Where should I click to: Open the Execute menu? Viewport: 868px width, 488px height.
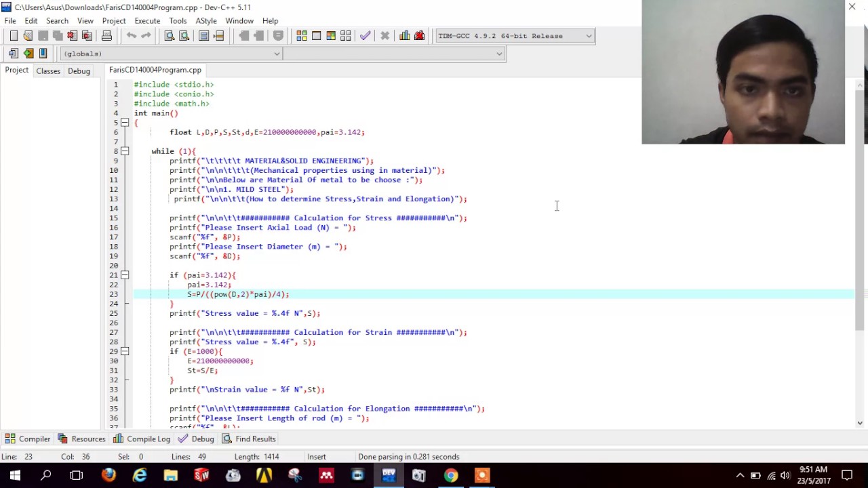147,21
